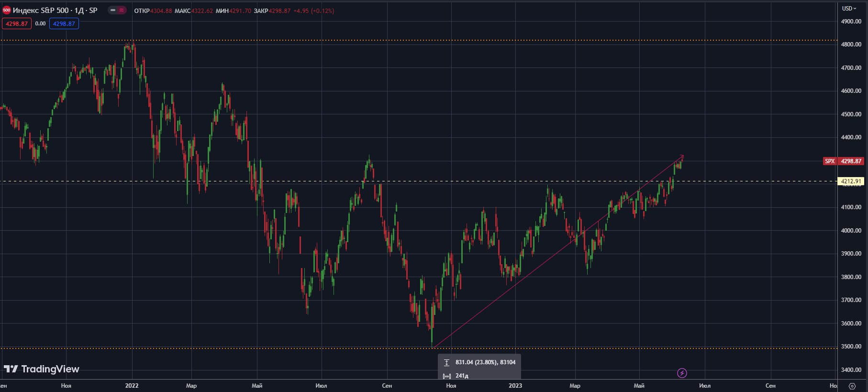Click the 4400.00 price axis label
This screenshot has height=392, width=868.
coord(851,137)
